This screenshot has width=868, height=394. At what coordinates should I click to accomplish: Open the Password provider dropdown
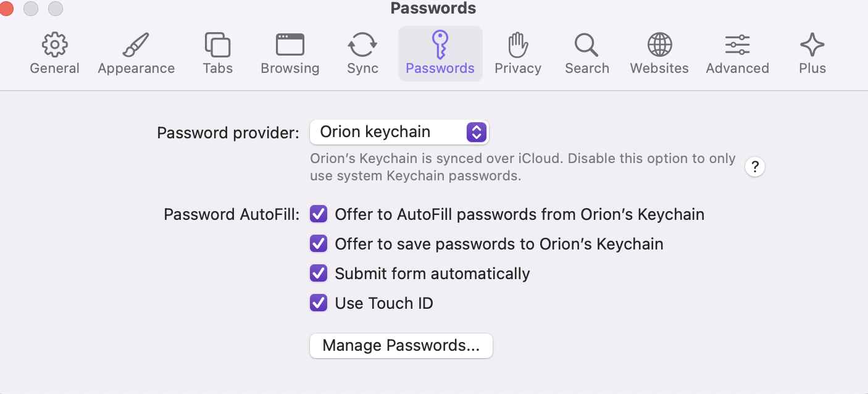399,132
